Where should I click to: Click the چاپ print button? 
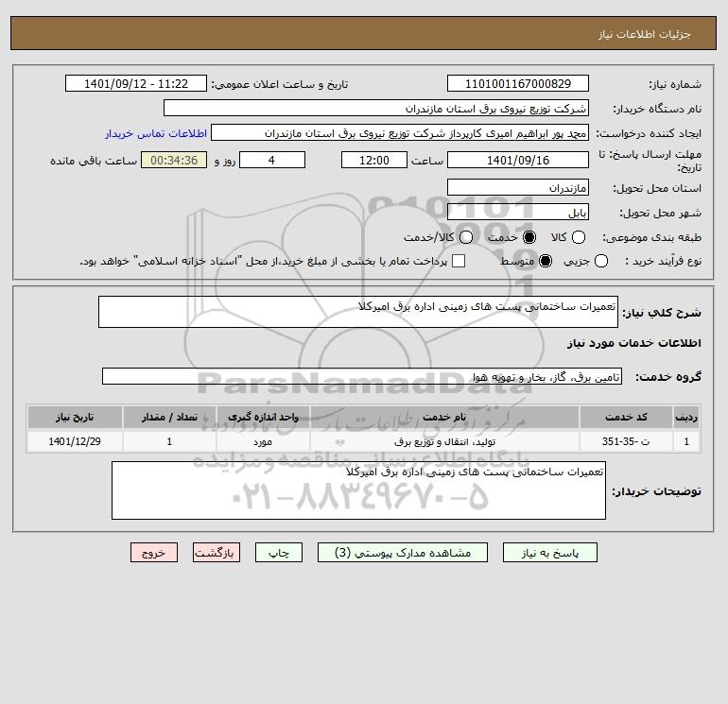pos(279,553)
